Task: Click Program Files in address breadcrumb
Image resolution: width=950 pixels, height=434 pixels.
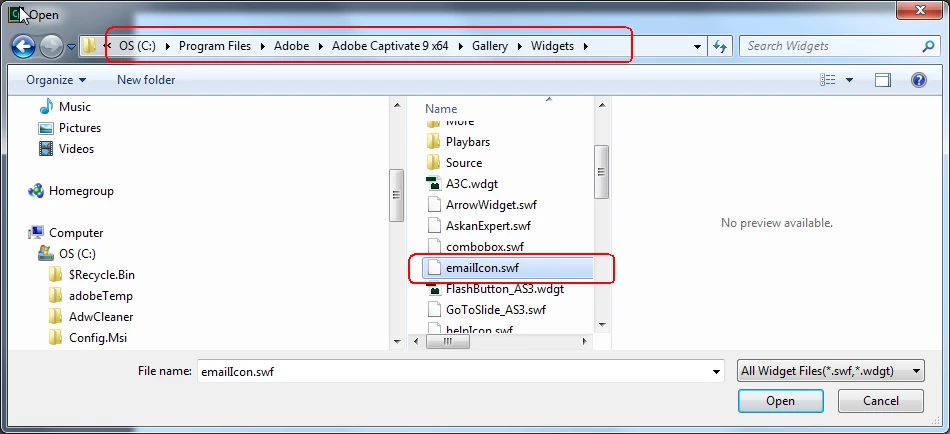Action: point(215,46)
